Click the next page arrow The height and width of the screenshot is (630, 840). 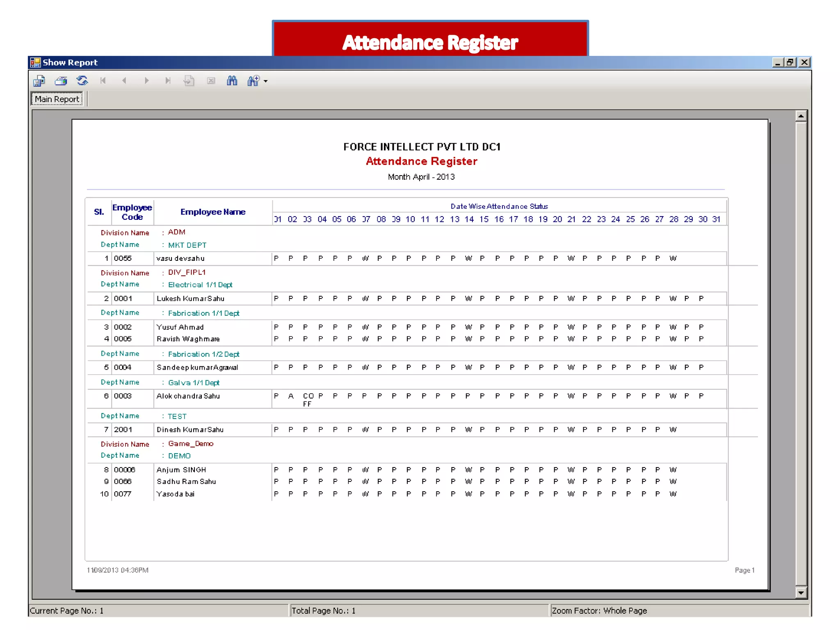pyautogui.click(x=146, y=81)
